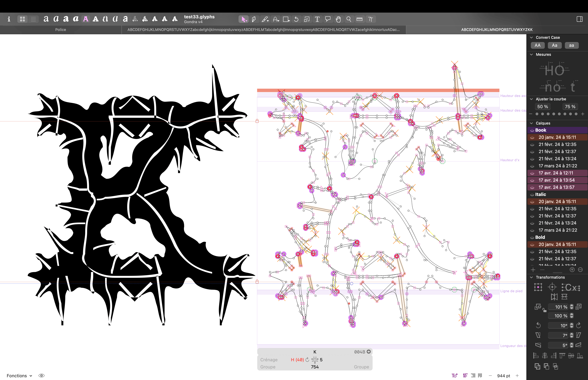
Task: Collapse the Calques section
Action: coord(532,123)
